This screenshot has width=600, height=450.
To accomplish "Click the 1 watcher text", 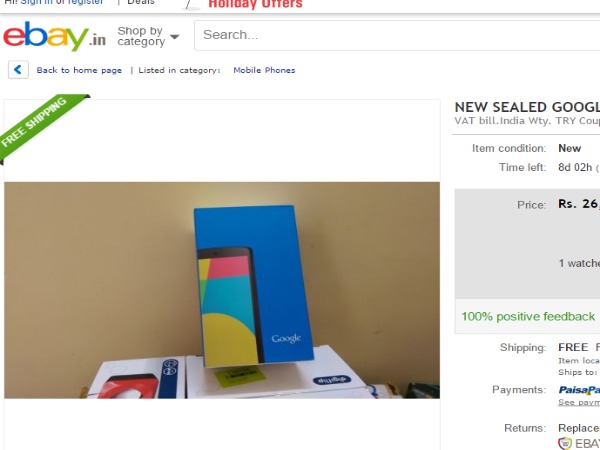I will (x=579, y=263).
